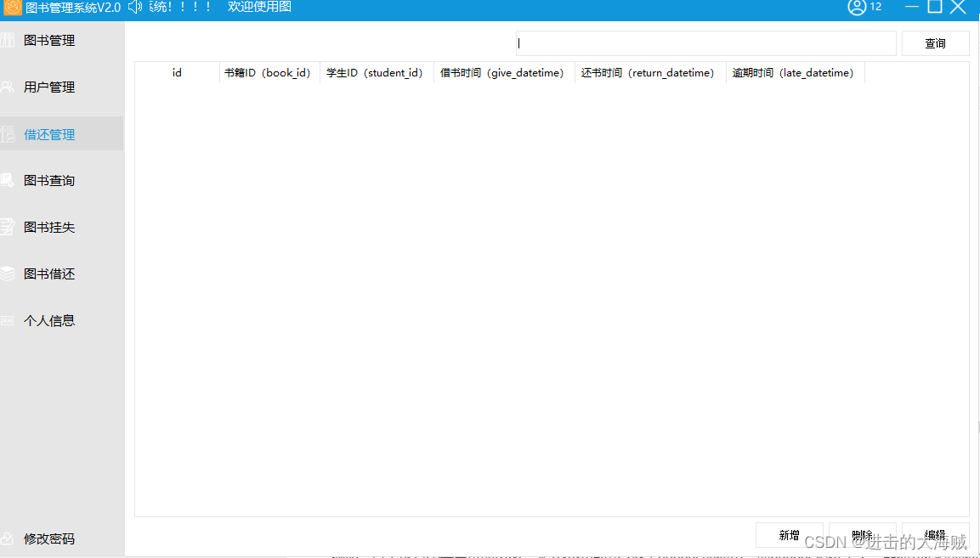Click the 查询 query button
The width and height of the screenshot is (980, 558).
tap(935, 42)
